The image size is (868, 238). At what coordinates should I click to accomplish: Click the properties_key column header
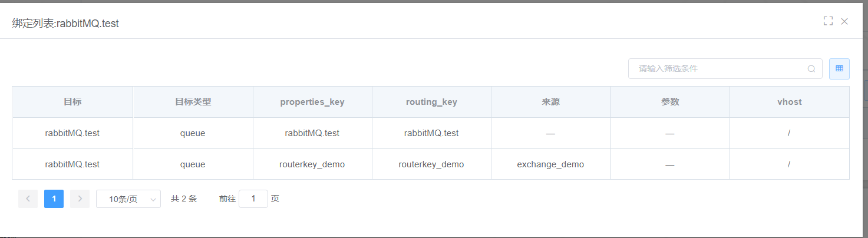(312, 102)
